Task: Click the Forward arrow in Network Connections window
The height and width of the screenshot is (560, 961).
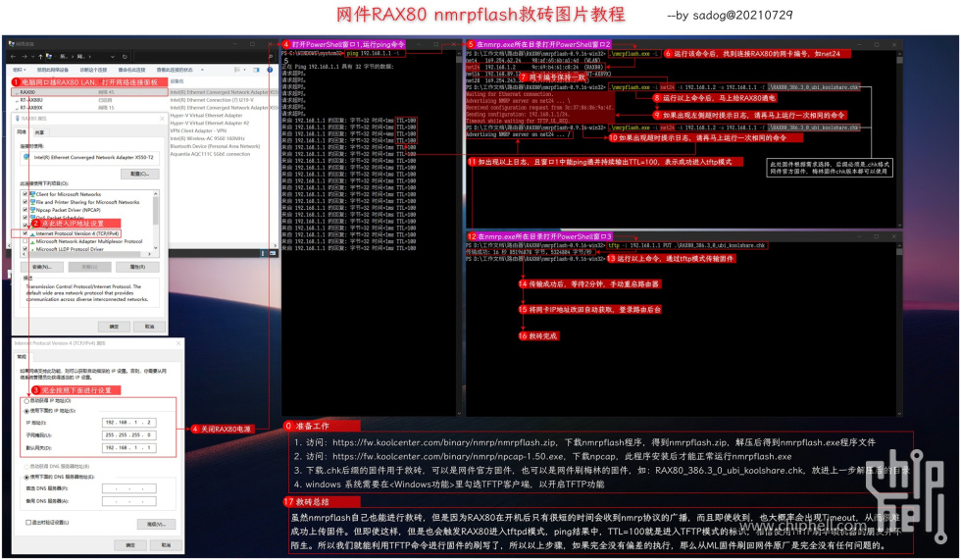Action: (25, 56)
